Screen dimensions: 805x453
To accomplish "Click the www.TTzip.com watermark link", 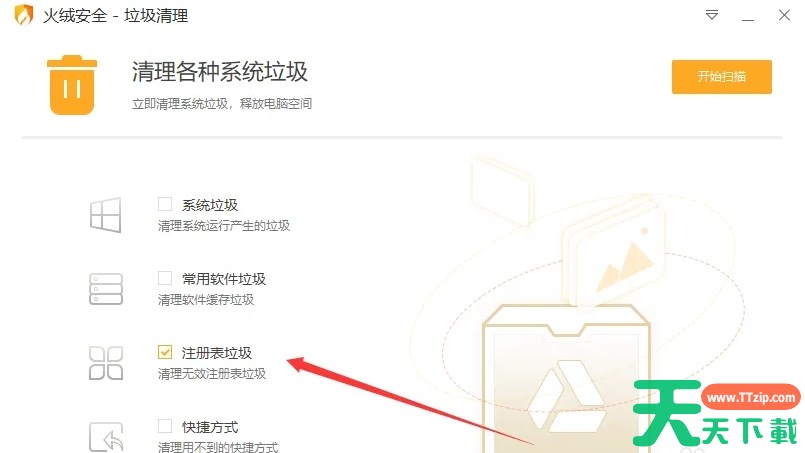I will [750, 398].
